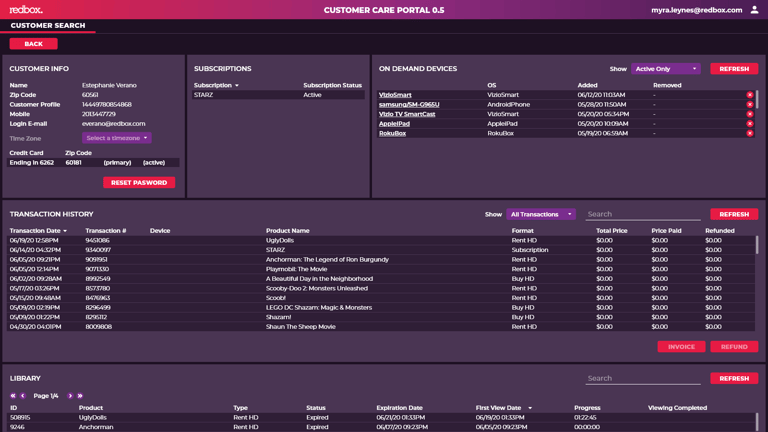Click the Subscription Status column header
Image resolution: width=768 pixels, height=432 pixels.
333,85
